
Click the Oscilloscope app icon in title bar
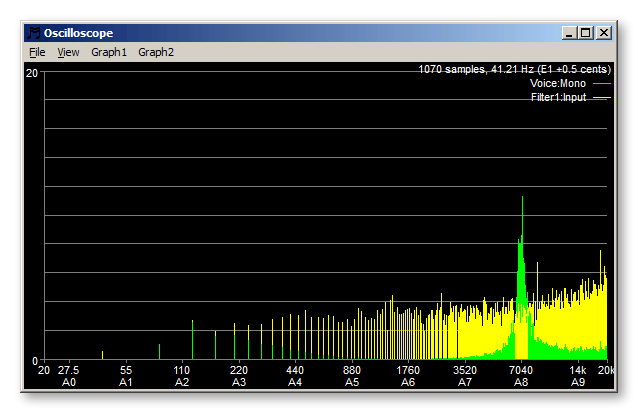pyautogui.click(x=34, y=33)
